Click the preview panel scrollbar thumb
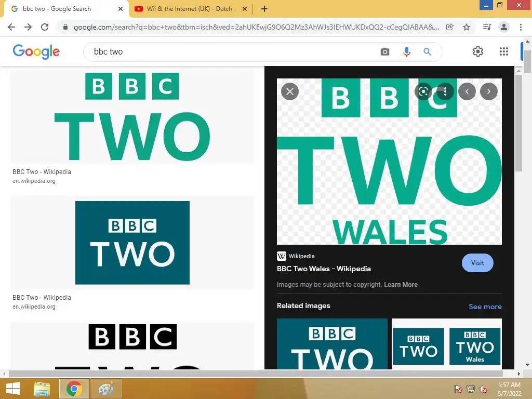 tap(519, 123)
